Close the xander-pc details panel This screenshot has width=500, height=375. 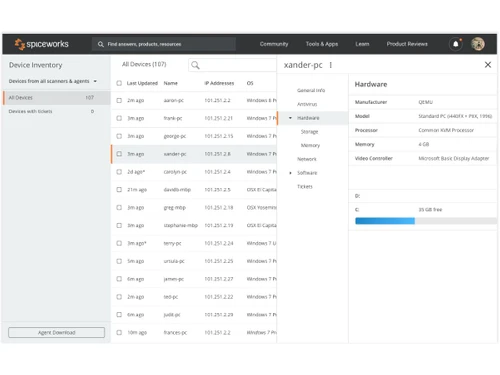pos(488,65)
